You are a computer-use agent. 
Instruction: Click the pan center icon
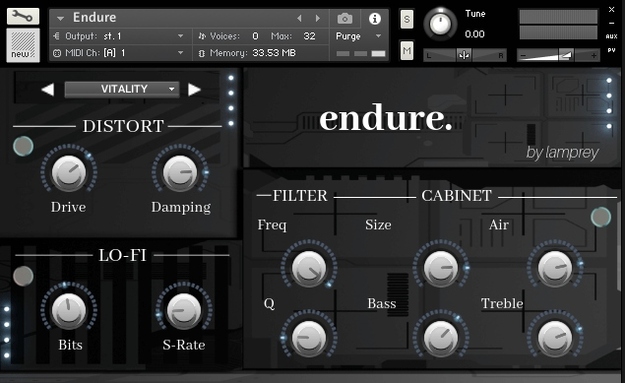point(464,55)
